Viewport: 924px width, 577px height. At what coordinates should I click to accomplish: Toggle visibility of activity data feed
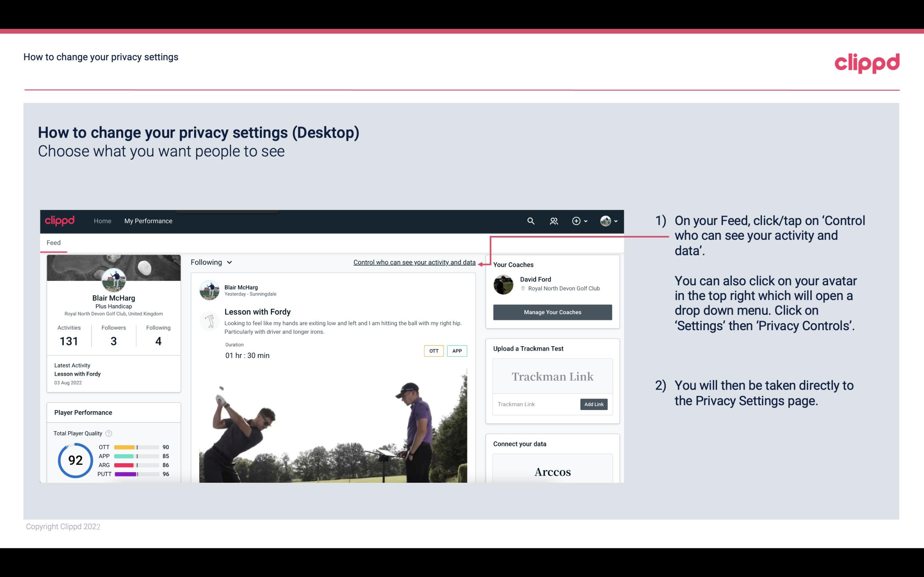(414, 262)
